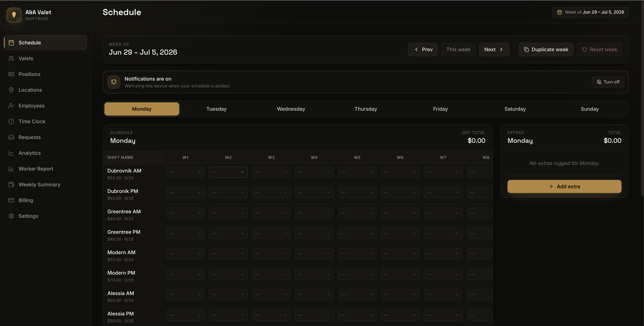Viewport: 644px width, 326px height.
Task: Click the left chevron on Prev
Action: point(416,50)
